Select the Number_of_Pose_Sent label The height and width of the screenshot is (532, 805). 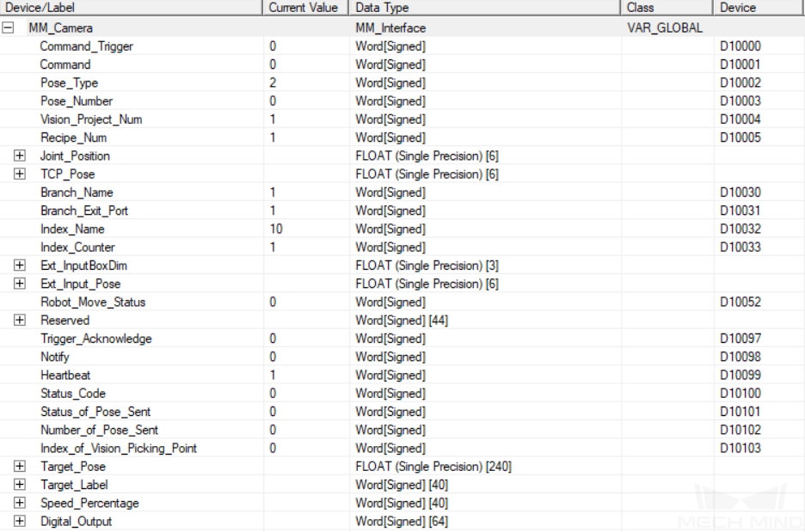(x=99, y=430)
